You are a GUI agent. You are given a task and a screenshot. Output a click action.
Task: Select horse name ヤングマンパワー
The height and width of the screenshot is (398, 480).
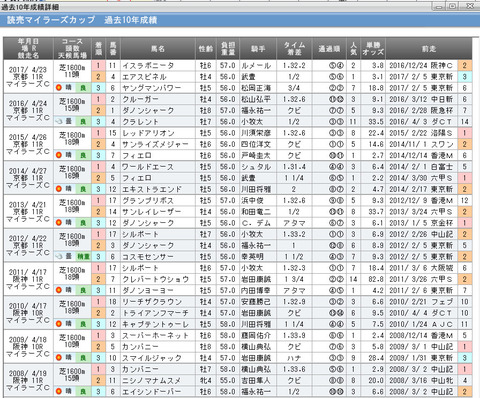[x=152, y=88]
